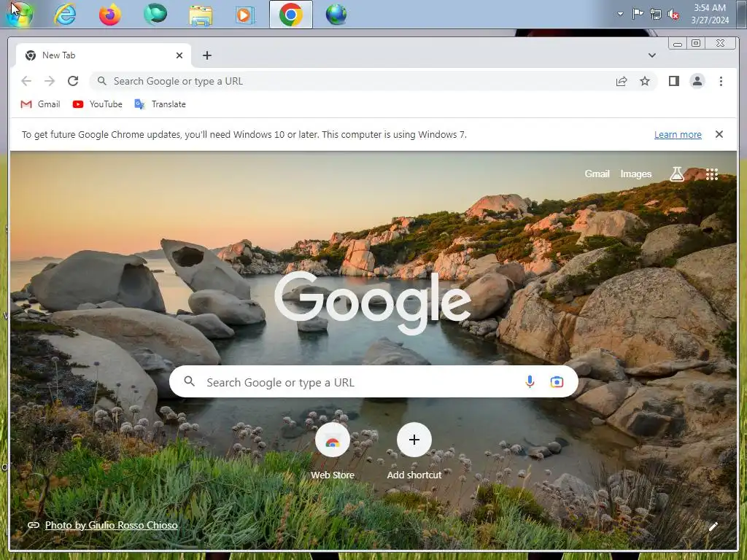Share this page icon in address bar

point(622,82)
